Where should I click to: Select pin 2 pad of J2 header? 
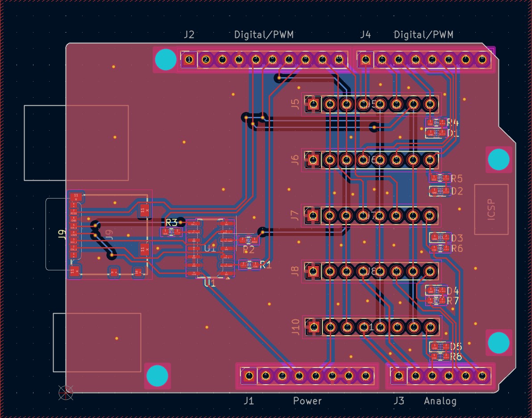(x=206, y=59)
